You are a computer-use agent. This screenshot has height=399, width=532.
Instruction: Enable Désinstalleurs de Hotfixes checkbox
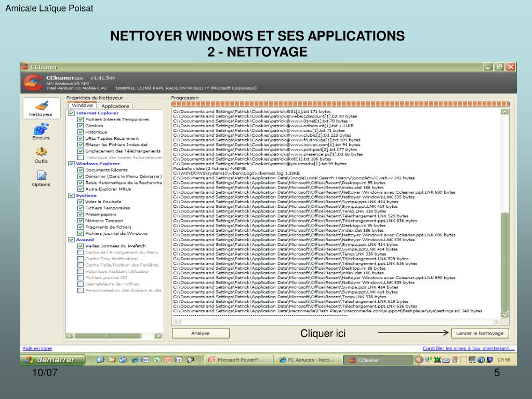click(81, 284)
